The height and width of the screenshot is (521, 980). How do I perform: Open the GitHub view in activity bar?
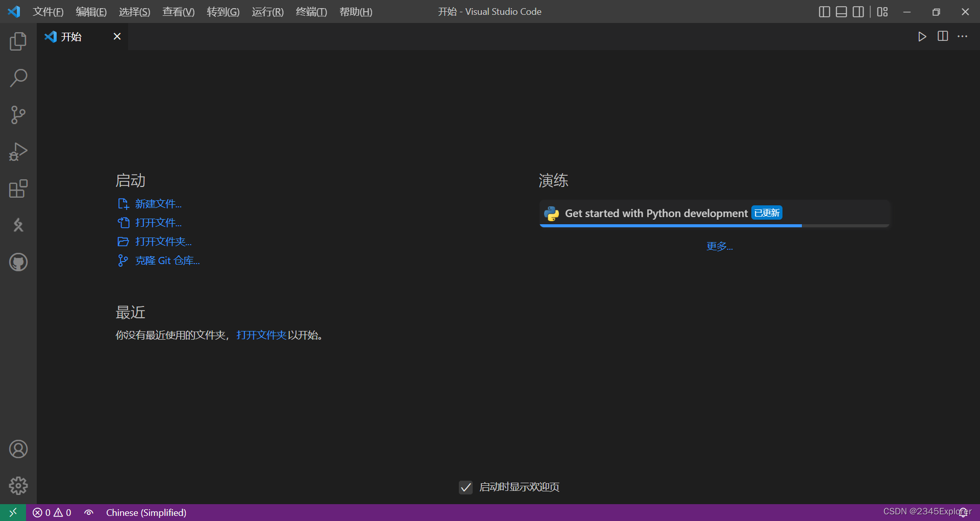18,262
